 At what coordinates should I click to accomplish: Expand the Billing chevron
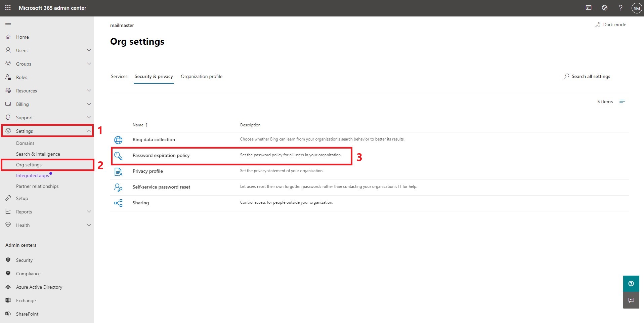[89, 104]
